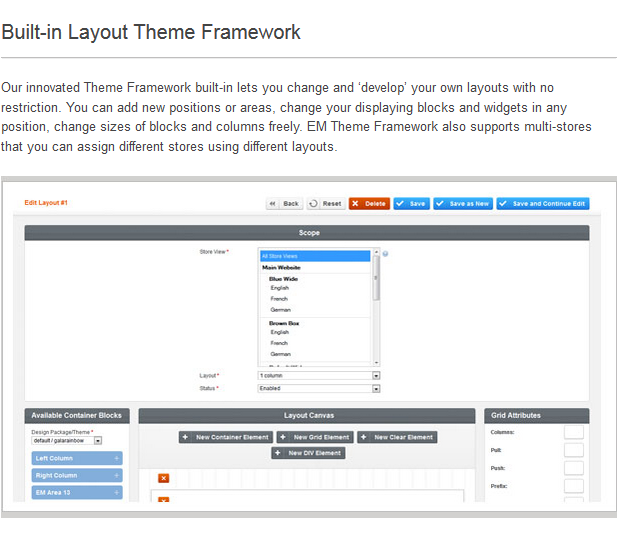Select French under Blue Wide
Viewport: 617px width, 558px height.
pos(280,298)
